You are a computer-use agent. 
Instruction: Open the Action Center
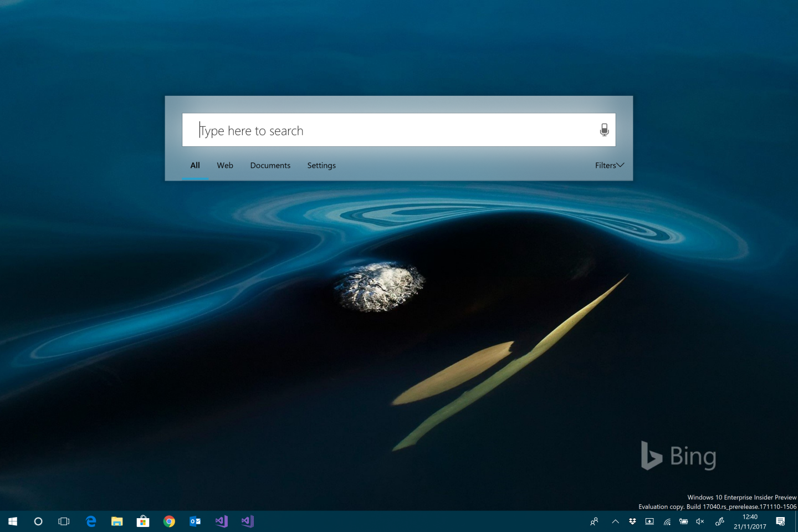781,521
